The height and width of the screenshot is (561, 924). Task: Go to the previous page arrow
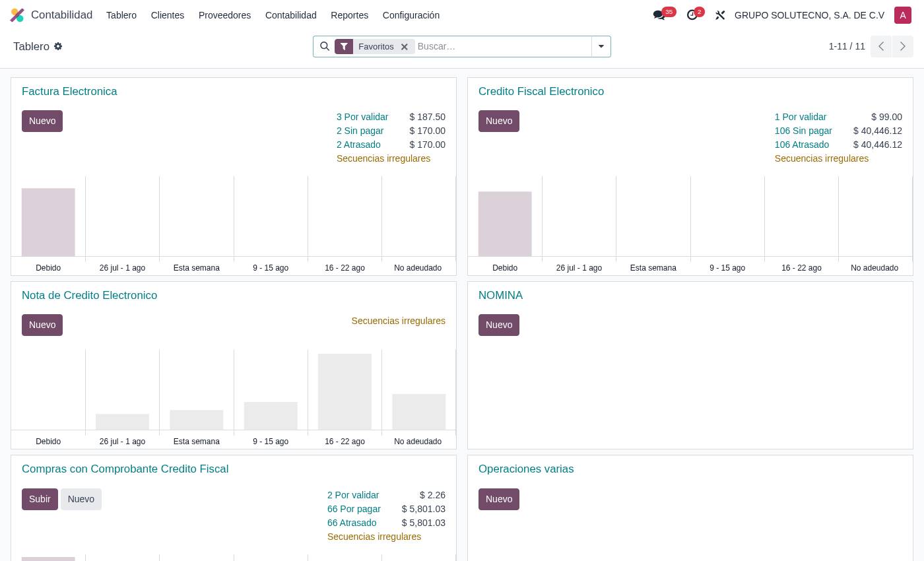881,46
